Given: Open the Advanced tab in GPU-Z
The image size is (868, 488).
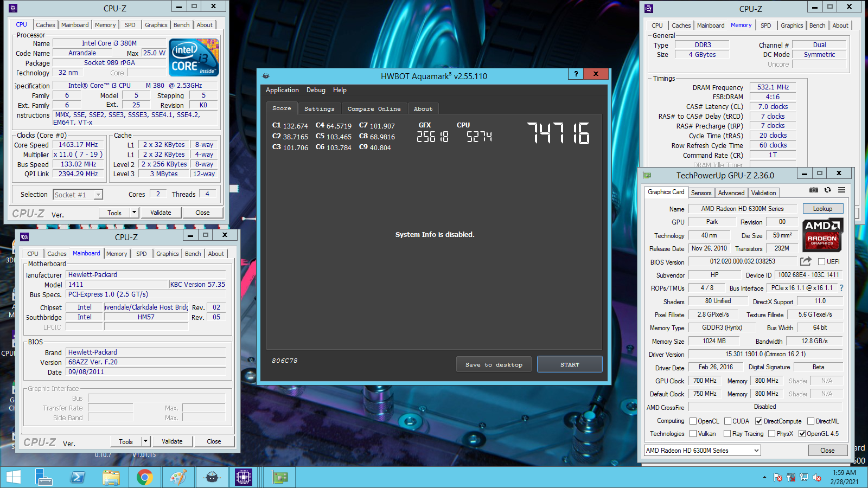Looking at the screenshot, I should [x=731, y=193].
